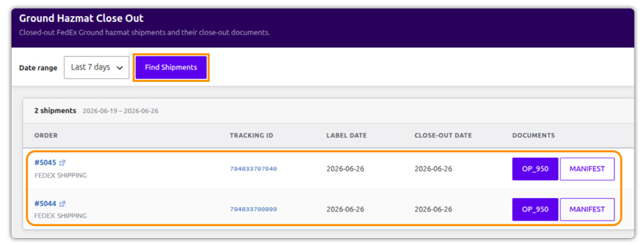Expand the Last 7 days date range dropdown
The width and height of the screenshot is (644, 245).
97,68
